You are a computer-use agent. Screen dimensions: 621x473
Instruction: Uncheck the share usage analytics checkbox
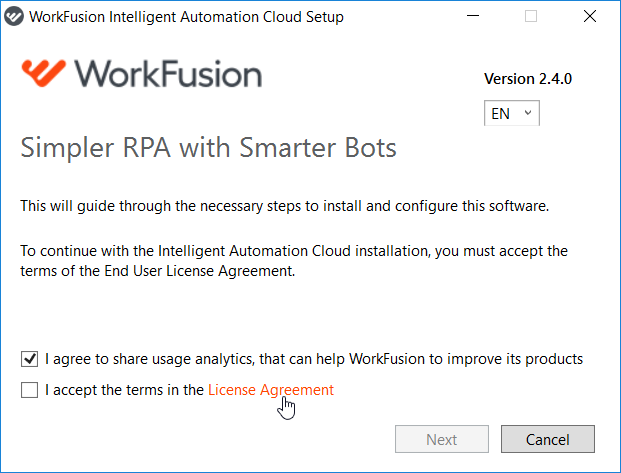[29, 359]
